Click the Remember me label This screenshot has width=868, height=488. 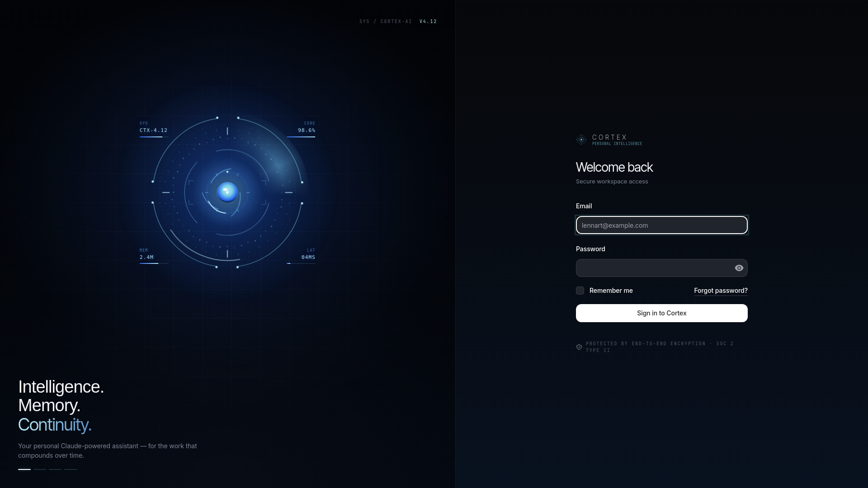point(611,291)
